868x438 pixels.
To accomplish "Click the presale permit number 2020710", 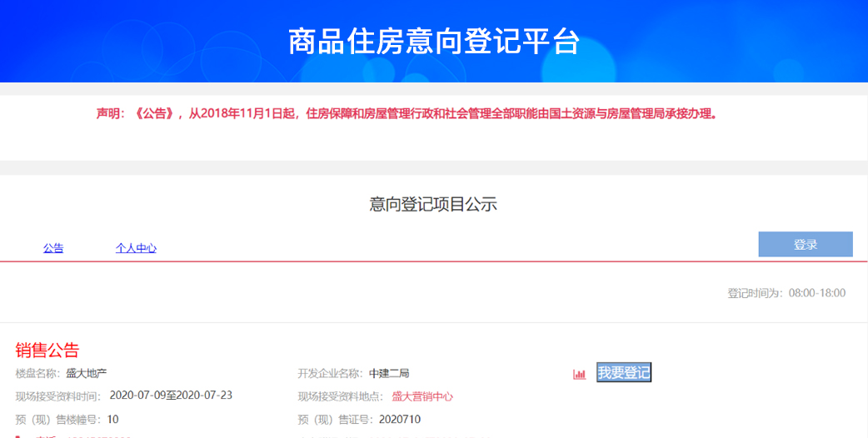I will (400, 419).
